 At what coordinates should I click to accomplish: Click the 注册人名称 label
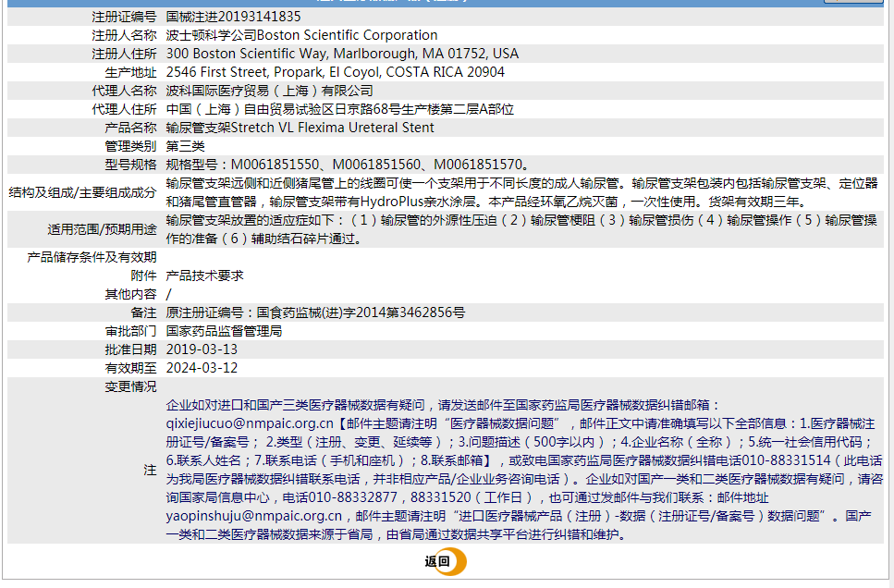pos(124,35)
